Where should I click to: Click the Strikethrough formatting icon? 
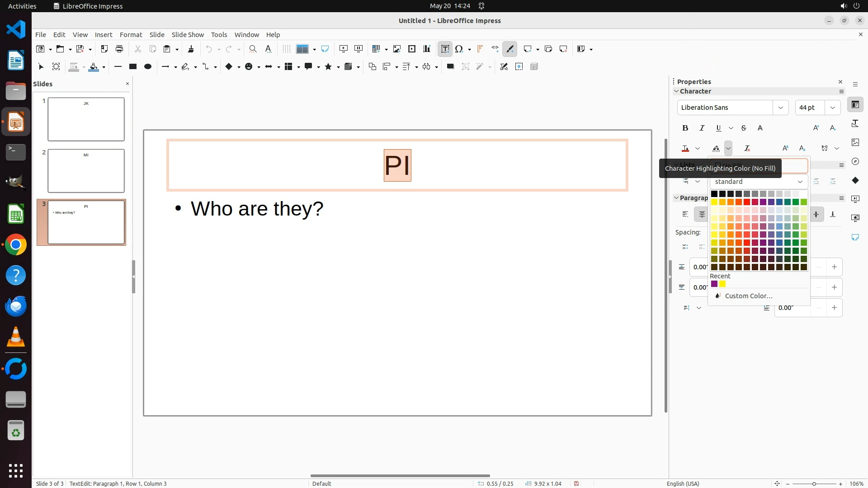coord(744,128)
